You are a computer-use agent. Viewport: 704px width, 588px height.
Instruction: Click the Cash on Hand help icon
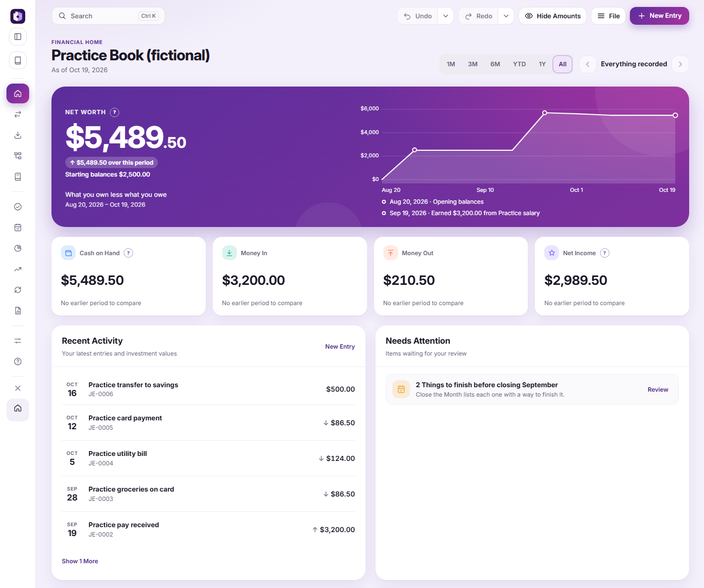pos(128,253)
